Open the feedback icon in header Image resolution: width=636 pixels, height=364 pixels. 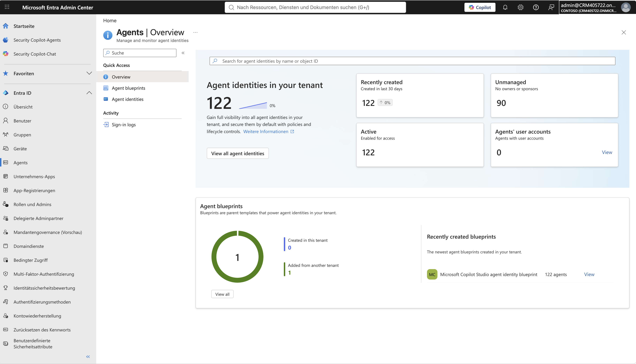coord(551,7)
